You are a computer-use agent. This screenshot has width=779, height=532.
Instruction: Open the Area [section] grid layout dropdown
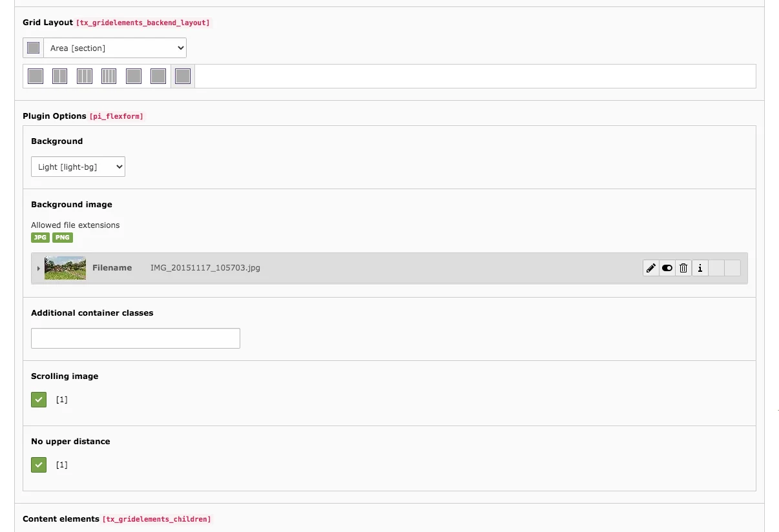coord(115,47)
